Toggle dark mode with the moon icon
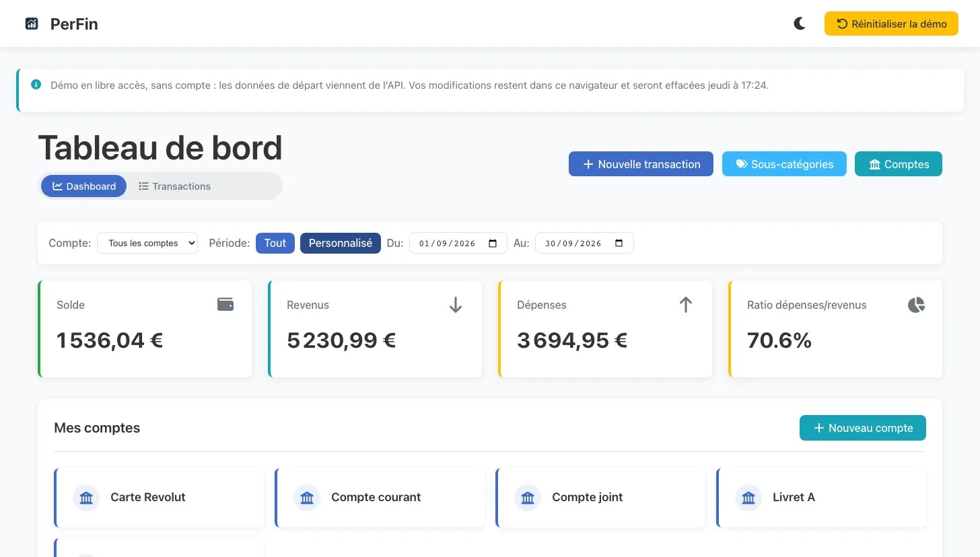The height and width of the screenshot is (557, 980). [x=800, y=24]
